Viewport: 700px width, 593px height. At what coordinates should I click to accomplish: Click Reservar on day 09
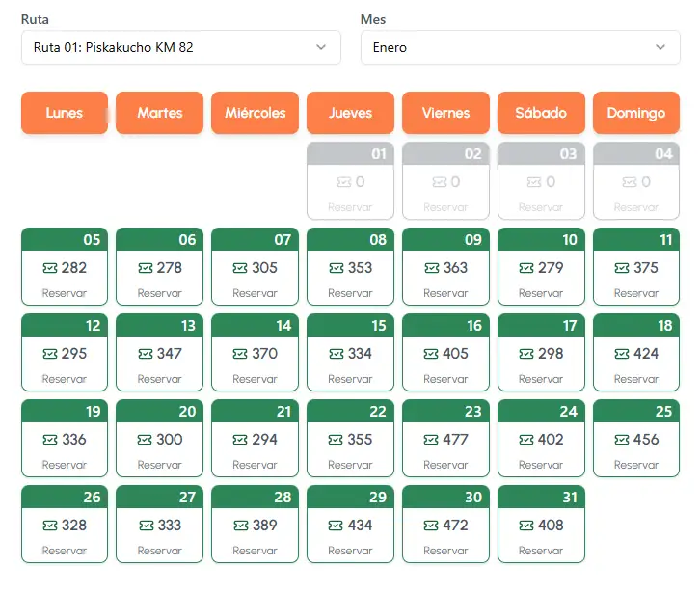445,293
